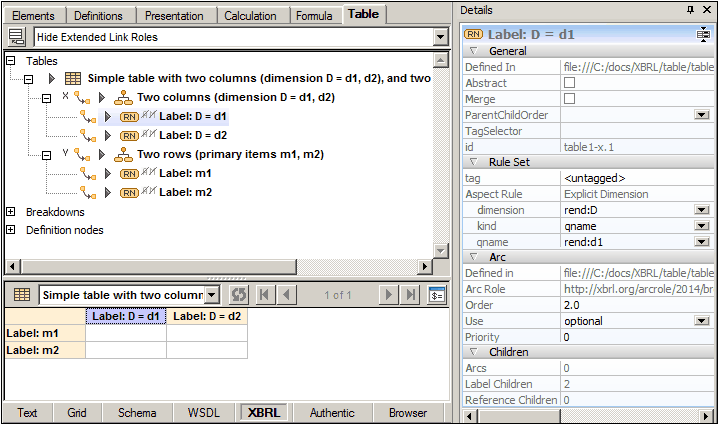Image resolution: width=719 pixels, height=425 pixels.
Task: Switch to the Formula tab
Action: click(x=315, y=16)
